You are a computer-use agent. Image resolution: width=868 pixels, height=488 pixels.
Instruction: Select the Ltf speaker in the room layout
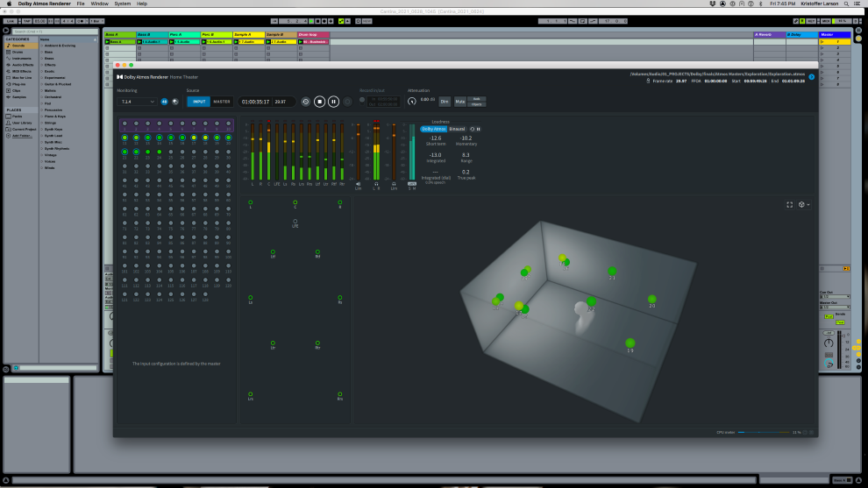(273, 252)
